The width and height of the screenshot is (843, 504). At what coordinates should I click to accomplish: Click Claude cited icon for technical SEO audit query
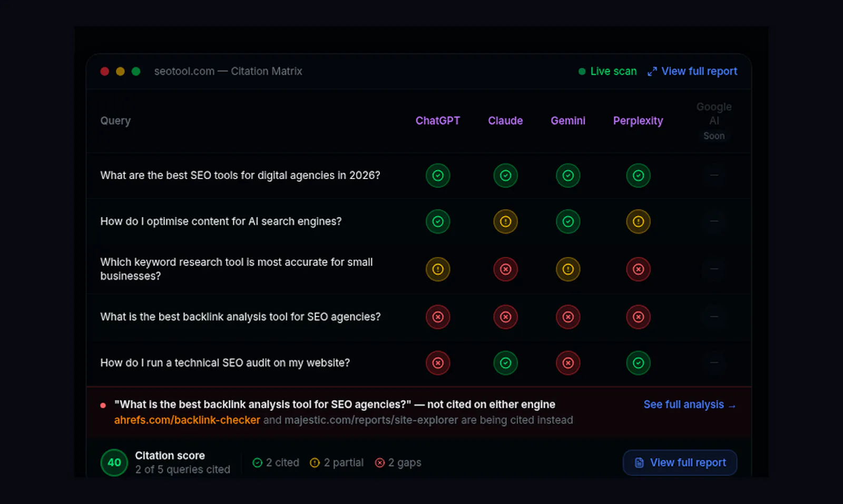[505, 363]
